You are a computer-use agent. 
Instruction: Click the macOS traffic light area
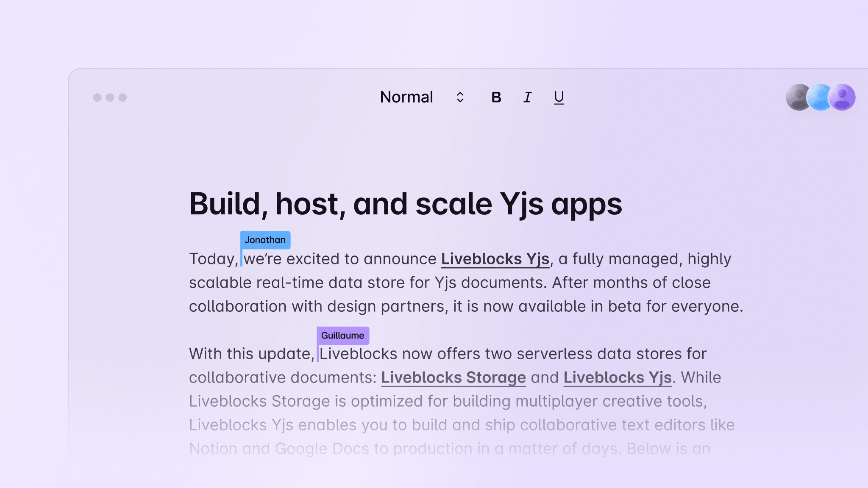110,97
